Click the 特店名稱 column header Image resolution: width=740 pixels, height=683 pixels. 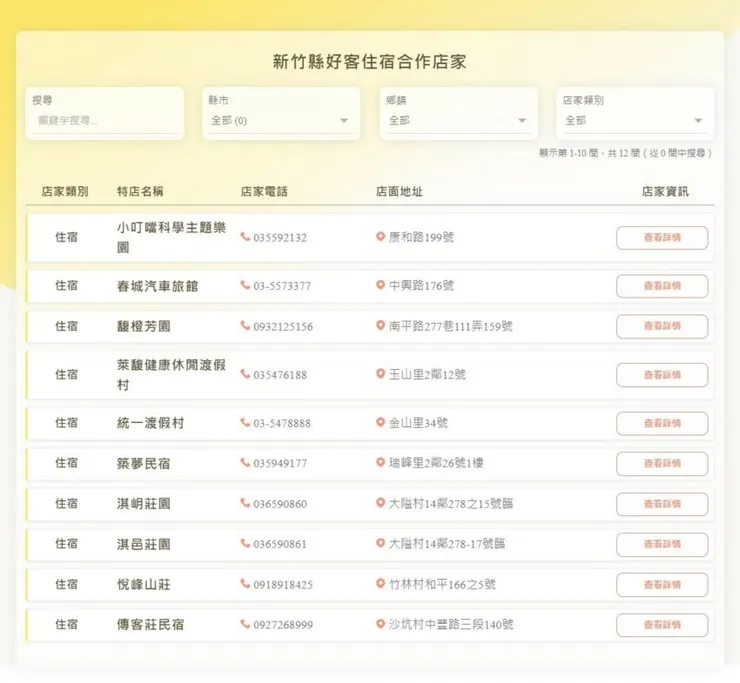coord(140,191)
